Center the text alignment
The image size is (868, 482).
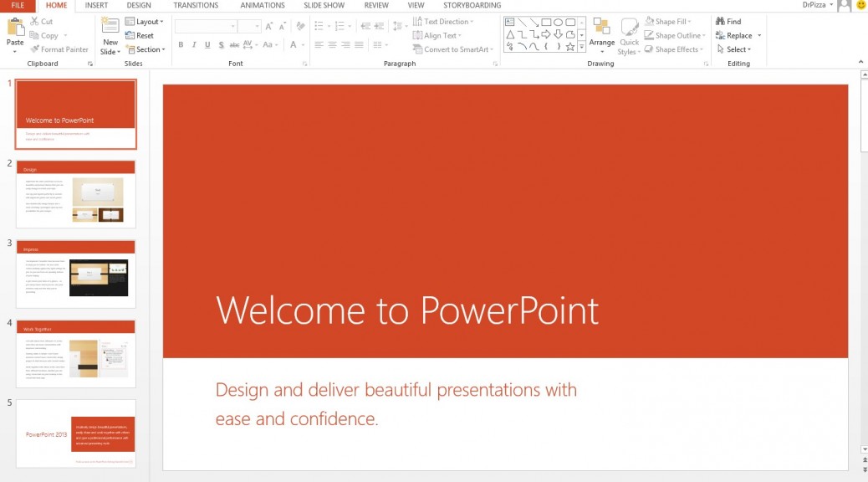coord(332,45)
